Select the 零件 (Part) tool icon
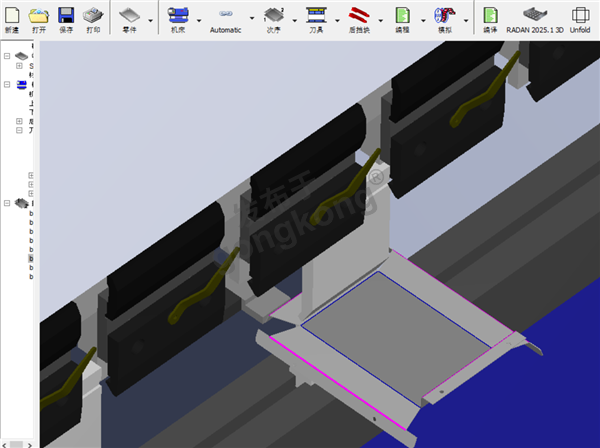Image resolution: width=600 pixels, height=448 pixels. tap(130, 17)
